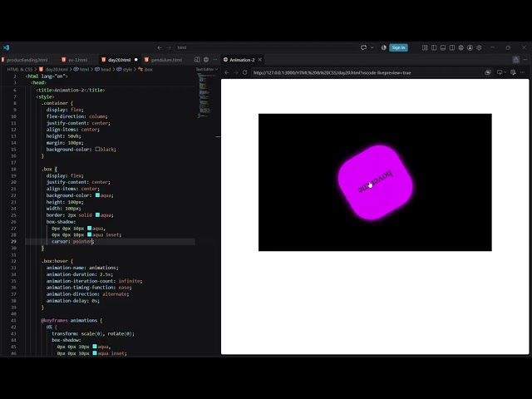Click '@keyframes animations {' line

pyautogui.click(x=71, y=320)
